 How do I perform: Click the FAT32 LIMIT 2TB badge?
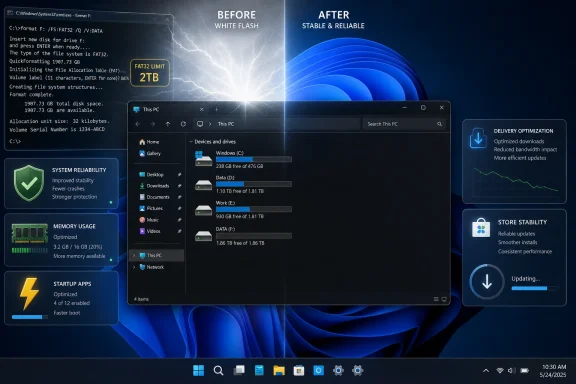(x=150, y=73)
